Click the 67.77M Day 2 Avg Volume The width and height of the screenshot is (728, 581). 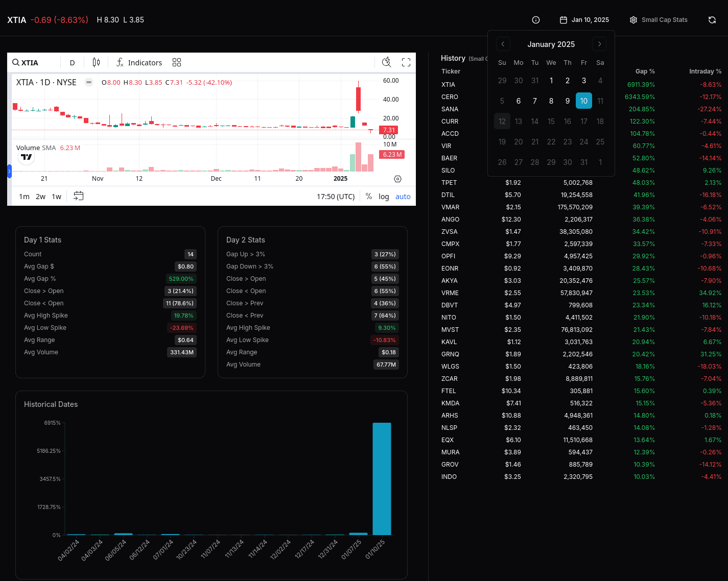tap(386, 365)
